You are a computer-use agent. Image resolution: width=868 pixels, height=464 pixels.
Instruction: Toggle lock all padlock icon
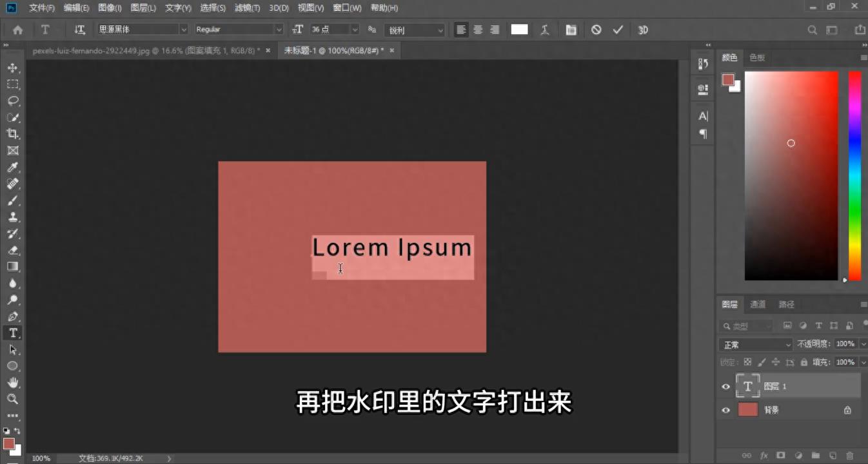click(x=804, y=362)
